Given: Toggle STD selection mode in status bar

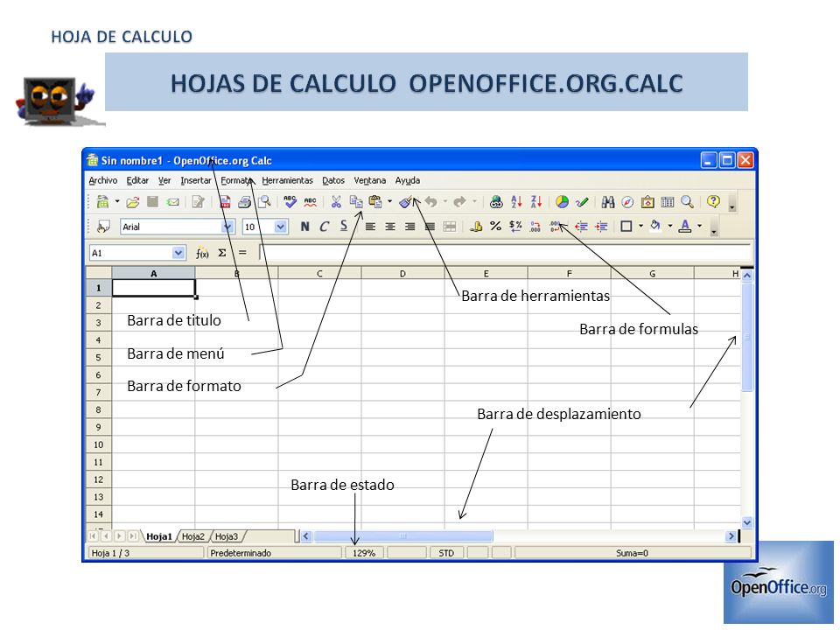Looking at the screenshot, I should 446,553.
